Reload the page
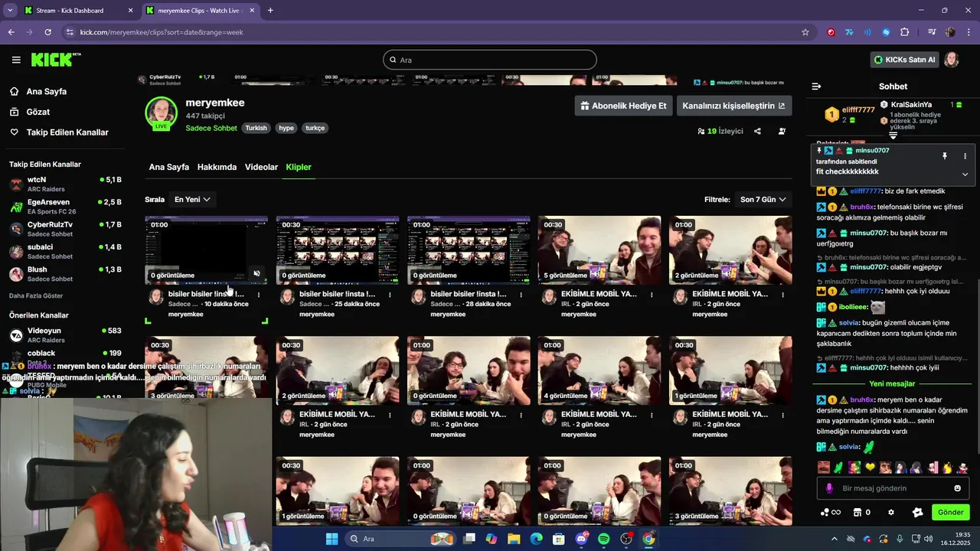The height and width of the screenshot is (551, 980). coord(47,32)
